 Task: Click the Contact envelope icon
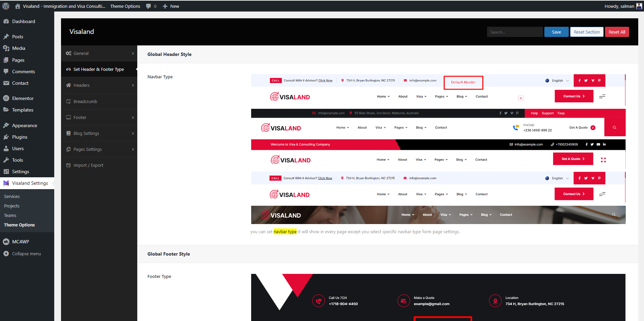[6, 83]
